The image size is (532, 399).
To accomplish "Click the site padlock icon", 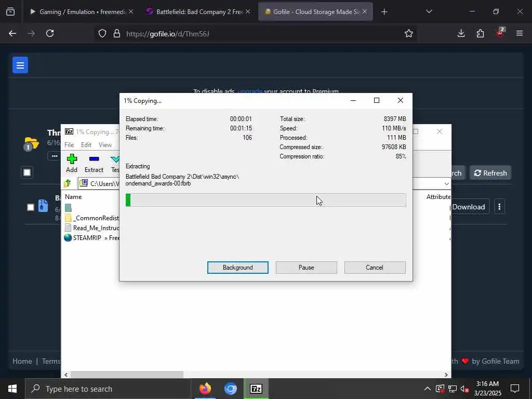I will (117, 33).
